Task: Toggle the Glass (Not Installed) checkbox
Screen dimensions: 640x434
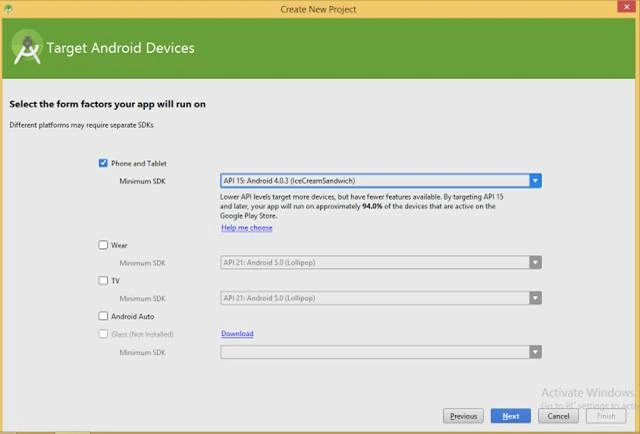Action: (x=103, y=334)
